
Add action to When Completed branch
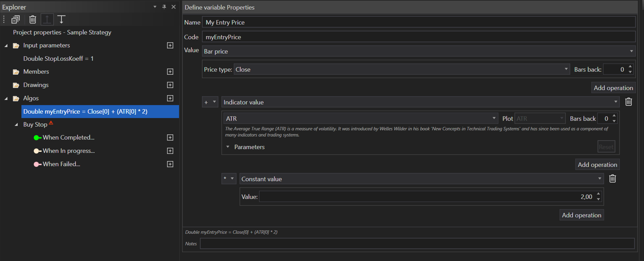[x=170, y=138]
